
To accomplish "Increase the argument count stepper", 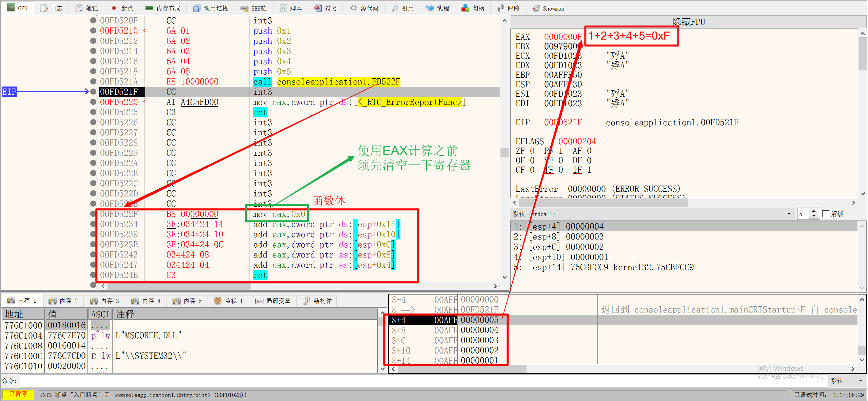I will click(814, 211).
